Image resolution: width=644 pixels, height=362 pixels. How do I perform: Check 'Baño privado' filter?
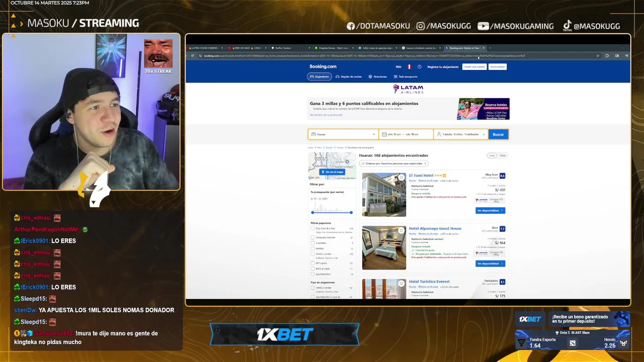click(312, 268)
